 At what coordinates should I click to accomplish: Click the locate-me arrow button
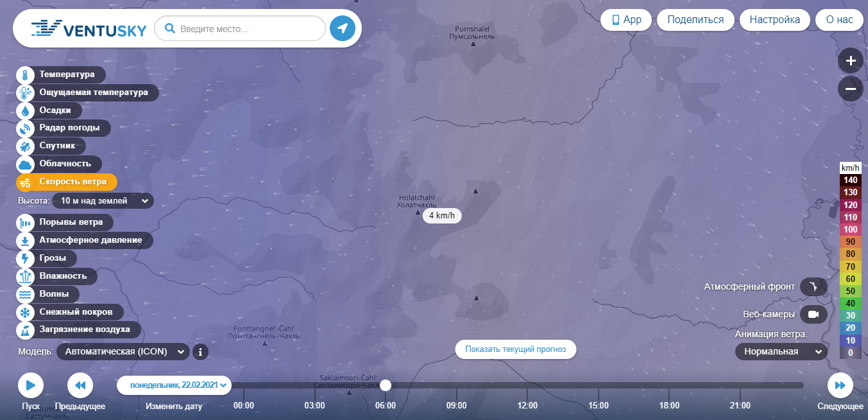pyautogui.click(x=343, y=28)
